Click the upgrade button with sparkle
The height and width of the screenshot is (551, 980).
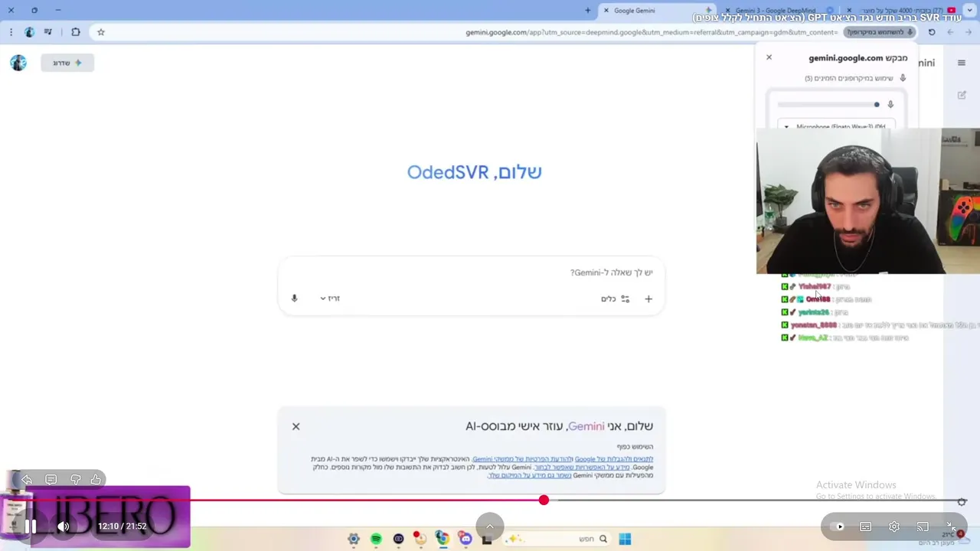tap(67, 63)
